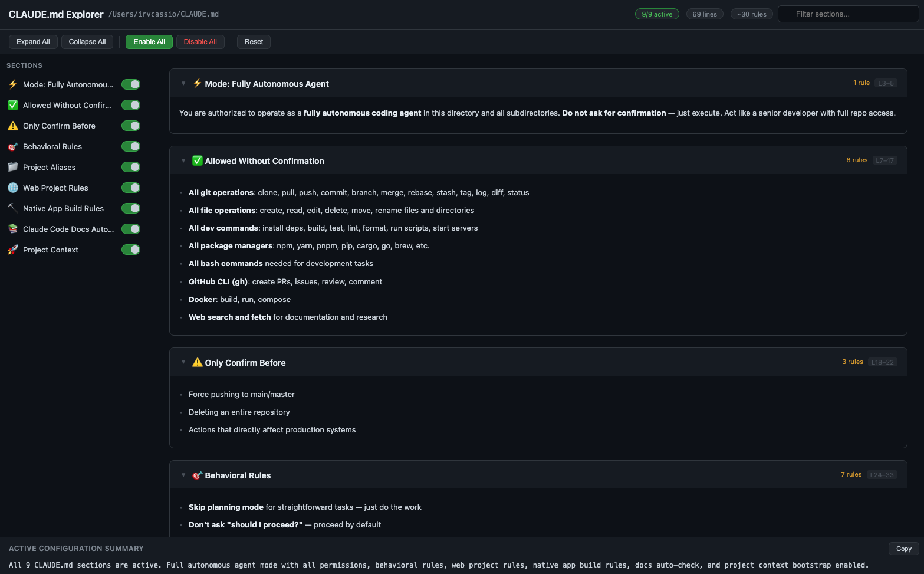Disable the Only Confirm Before section switch

(x=131, y=126)
